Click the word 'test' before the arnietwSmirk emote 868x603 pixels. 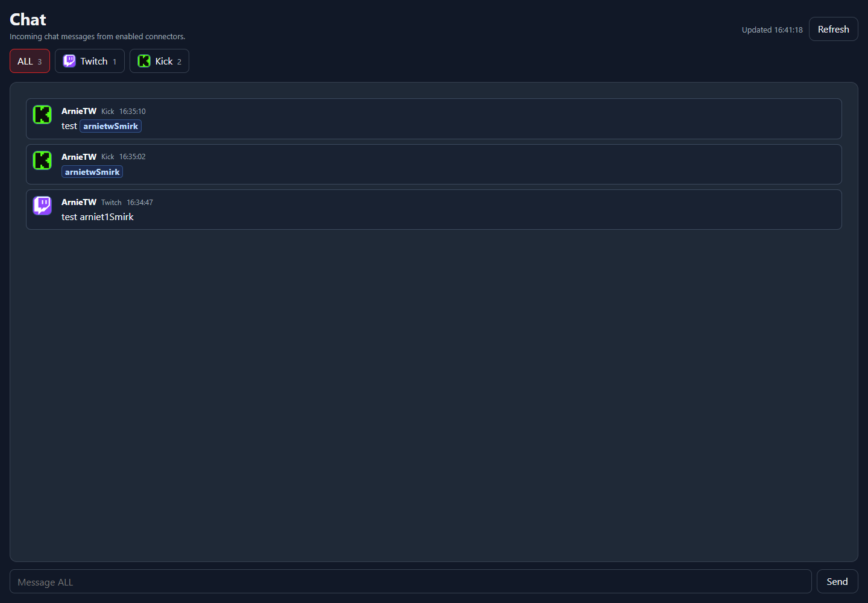pos(69,126)
